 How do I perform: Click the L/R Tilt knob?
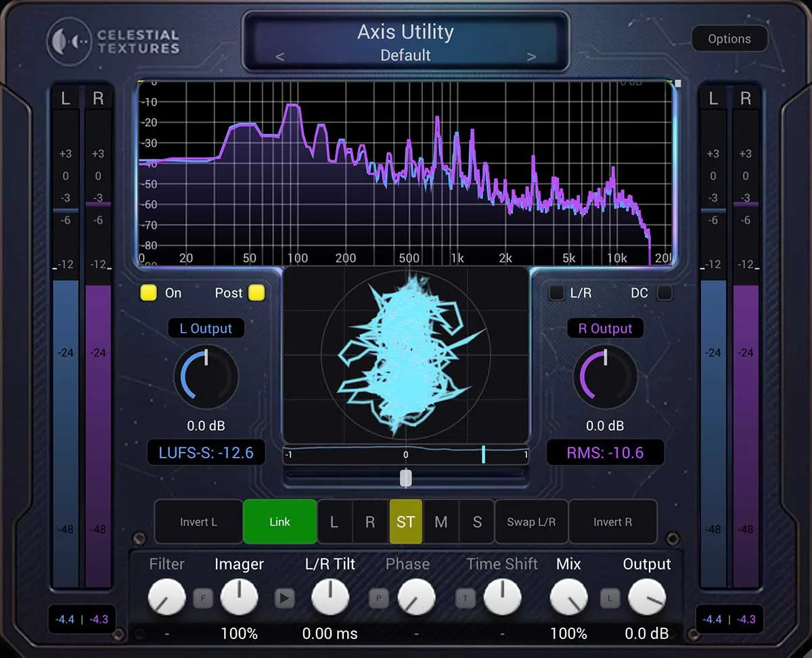coord(330,598)
